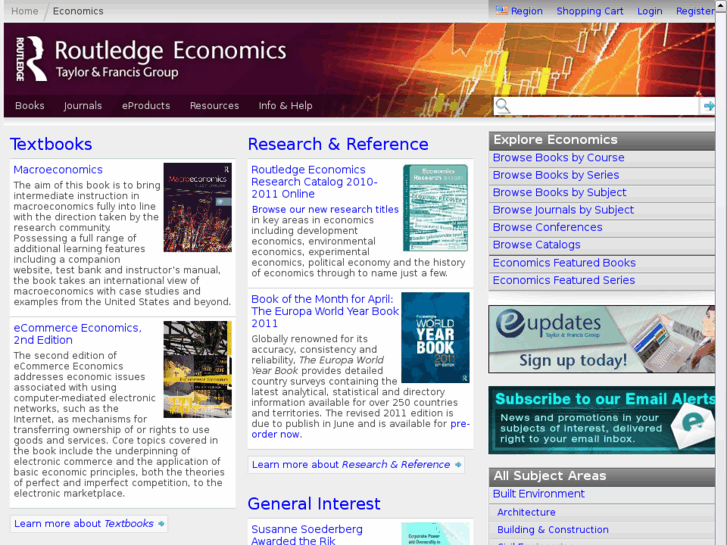Open the Journals menu
The width and height of the screenshot is (727, 545).
(83, 106)
